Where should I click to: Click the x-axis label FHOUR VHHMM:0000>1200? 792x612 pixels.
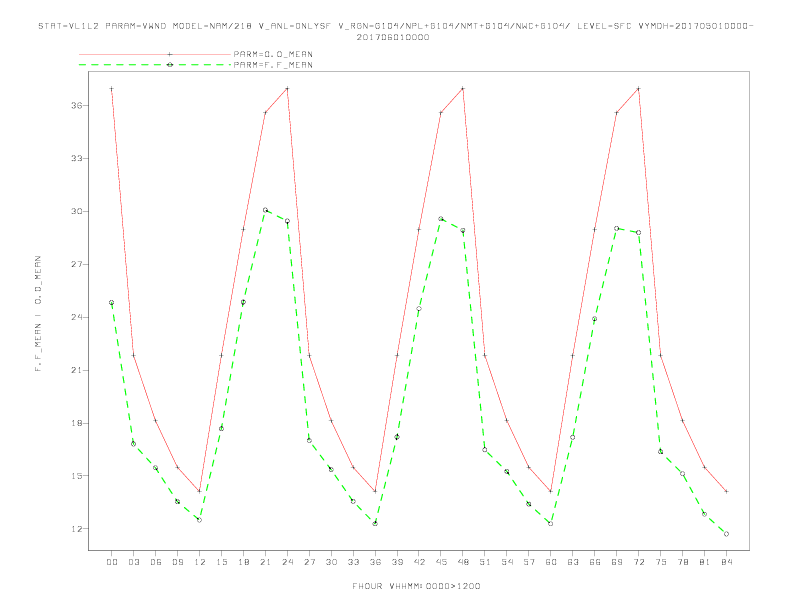click(x=416, y=586)
